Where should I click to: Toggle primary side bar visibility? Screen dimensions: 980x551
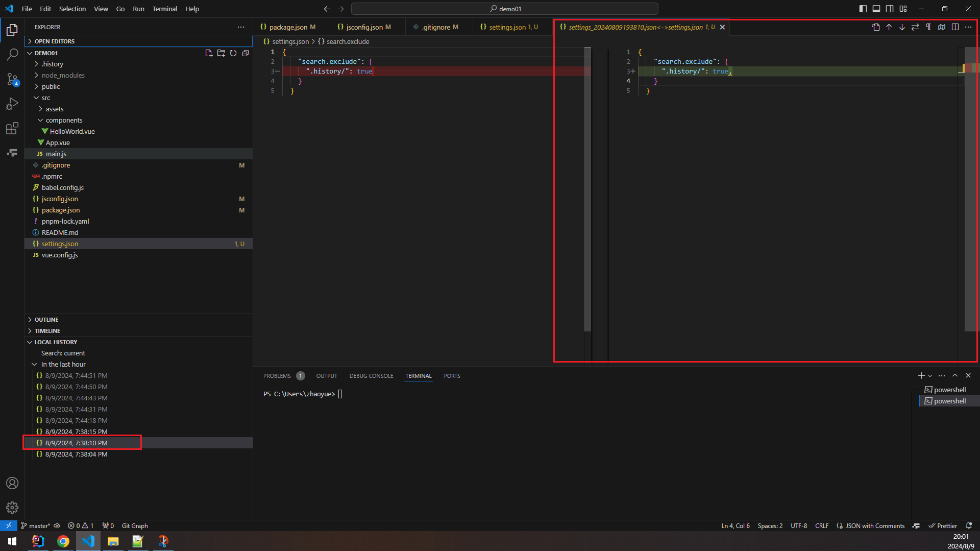tap(863, 9)
